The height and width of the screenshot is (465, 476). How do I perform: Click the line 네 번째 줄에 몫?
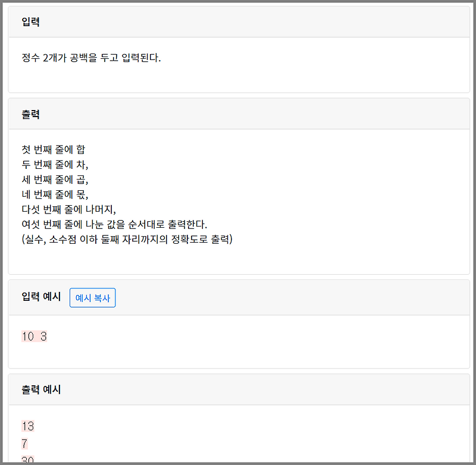[55, 195]
